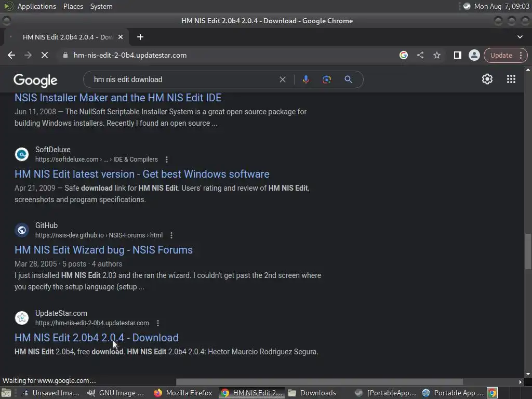Open 'HM NIS Edit 2.0b4 2.0.4 - Download' result

coord(96,338)
